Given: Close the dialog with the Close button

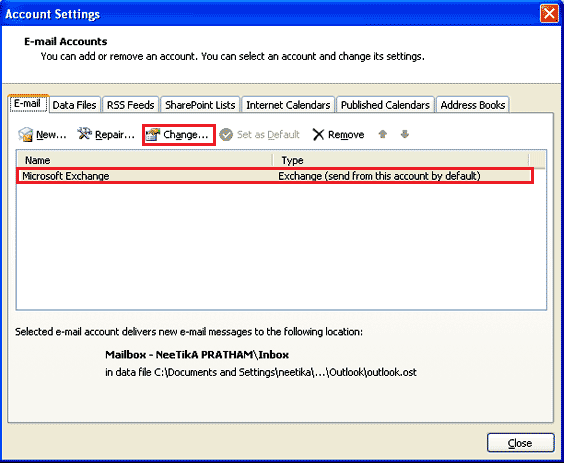Looking at the screenshot, I should click(521, 443).
